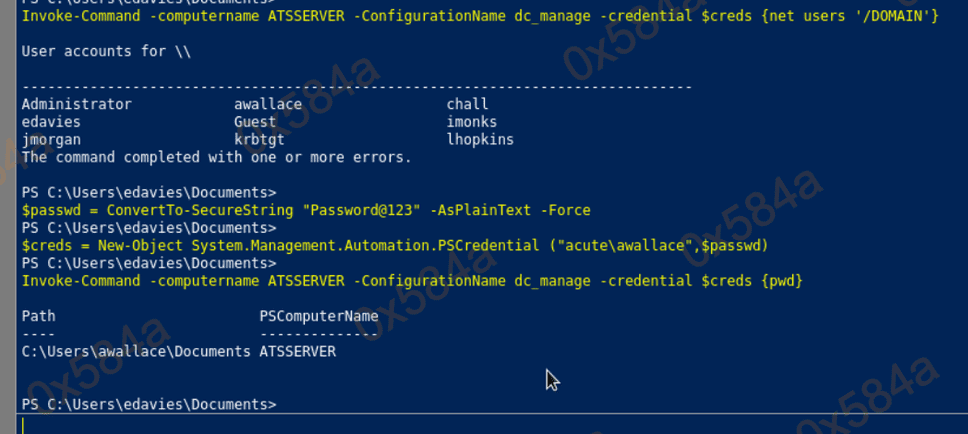Image resolution: width=968 pixels, height=434 pixels.
Task: Click the "command completed with one or more errors" message
Action: (x=216, y=157)
